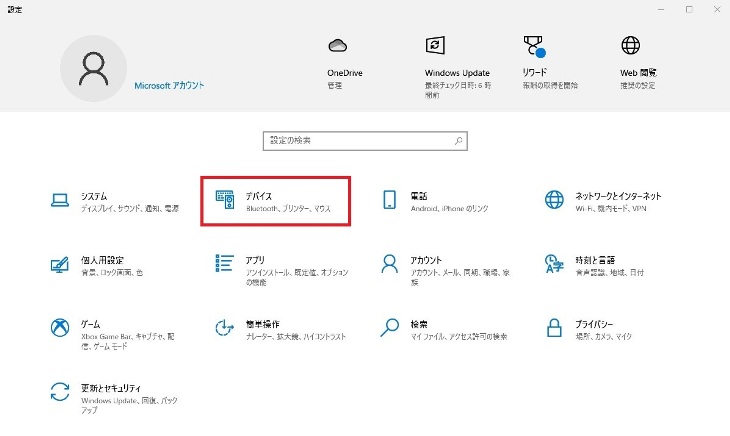Viewport: 730px width, 436px height.
Task: Open the ネットワークとインターネット title
Action: [618, 196]
